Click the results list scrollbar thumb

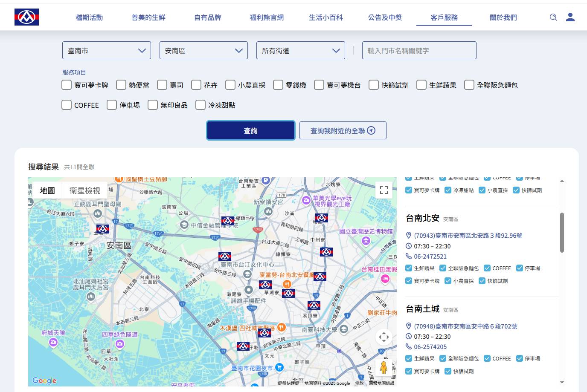coord(562,232)
